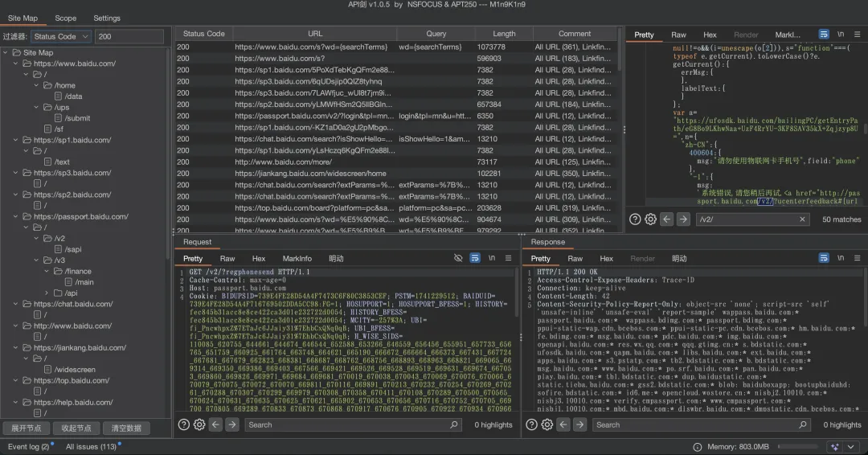Collapse the /ups folder node

(36, 108)
